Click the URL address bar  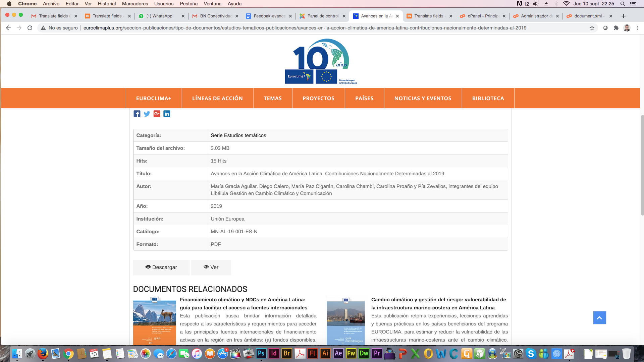click(305, 28)
